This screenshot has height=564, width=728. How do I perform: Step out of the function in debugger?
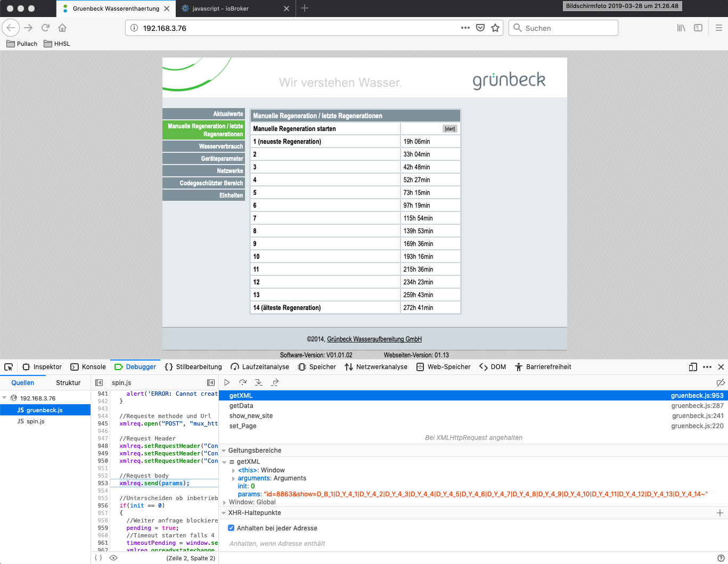(x=275, y=382)
